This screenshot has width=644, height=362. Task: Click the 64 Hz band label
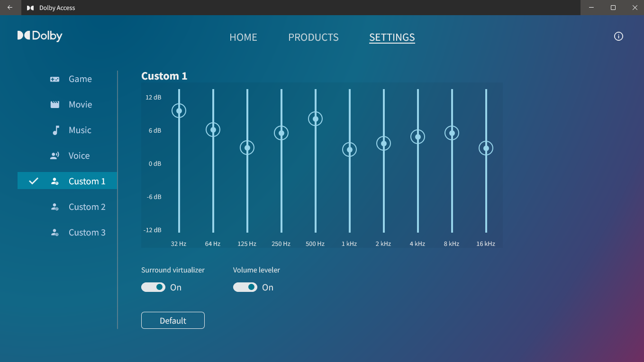pyautogui.click(x=213, y=244)
